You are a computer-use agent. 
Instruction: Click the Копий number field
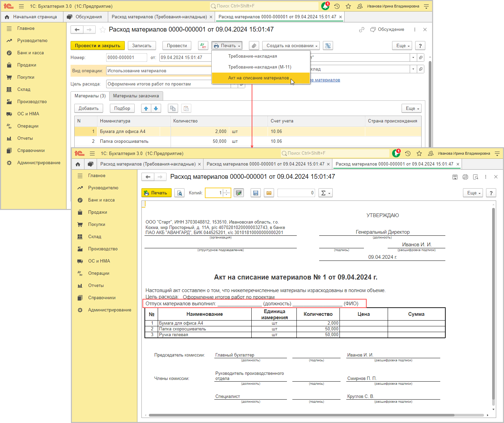click(x=214, y=193)
